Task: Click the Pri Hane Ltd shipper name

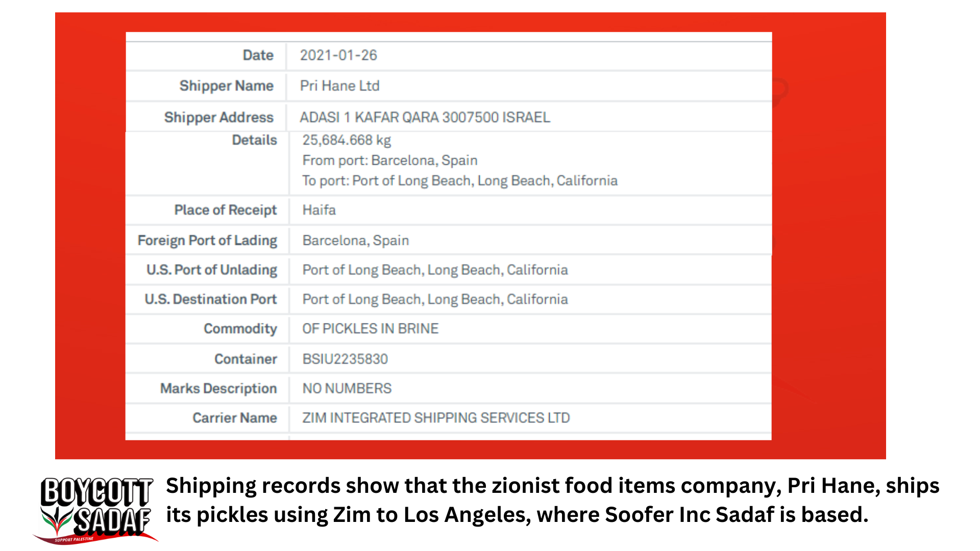Action: (339, 86)
